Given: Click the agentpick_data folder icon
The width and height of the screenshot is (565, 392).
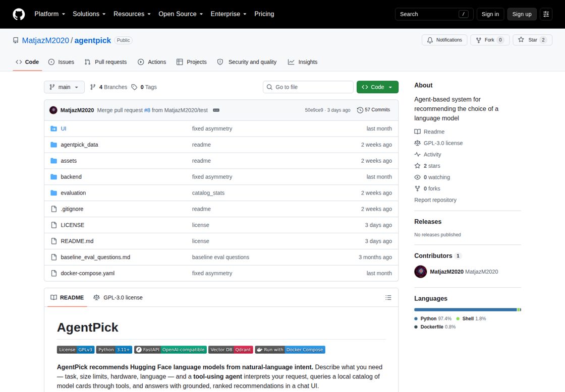Looking at the screenshot, I should coord(53,145).
